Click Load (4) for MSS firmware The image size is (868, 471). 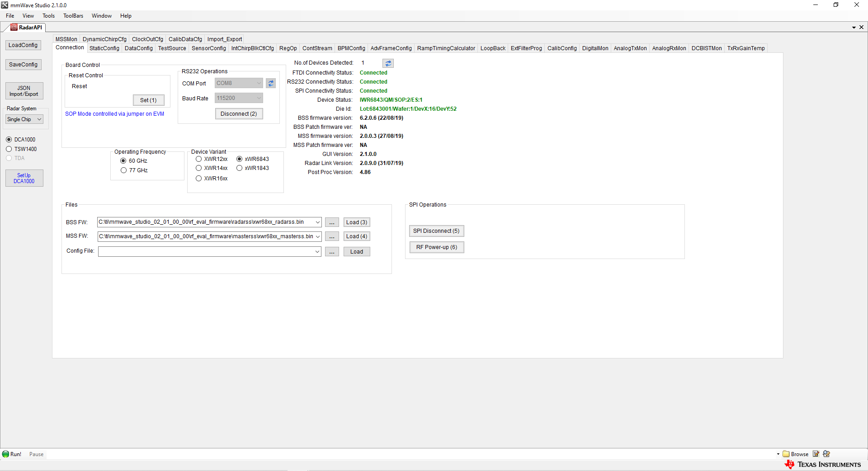click(357, 236)
